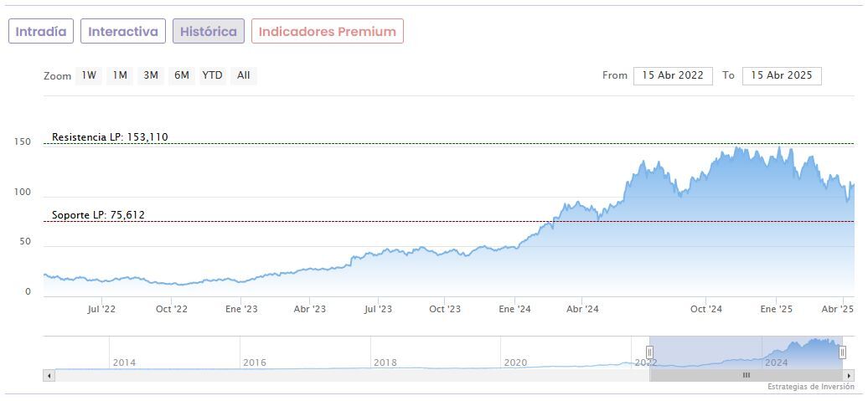The image size is (868, 401).
Task: Apply the YTD zoom range
Action: click(x=213, y=75)
